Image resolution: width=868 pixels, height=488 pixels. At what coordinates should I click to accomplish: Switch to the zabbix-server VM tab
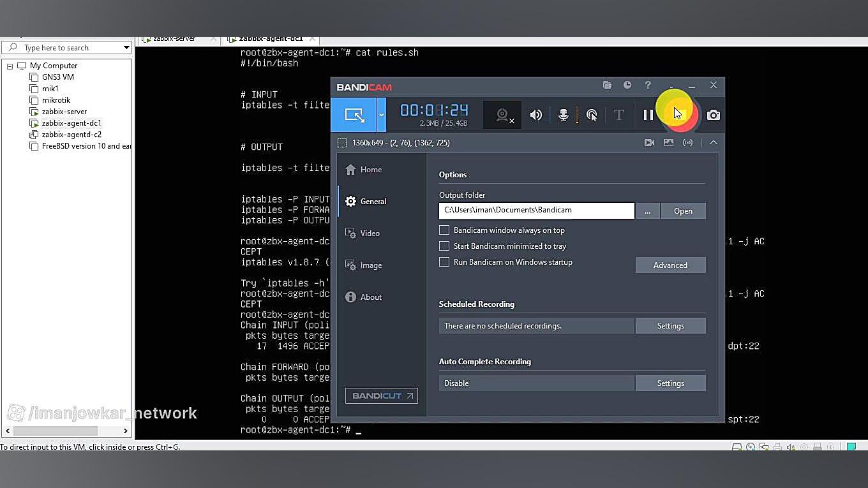(174, 39)
